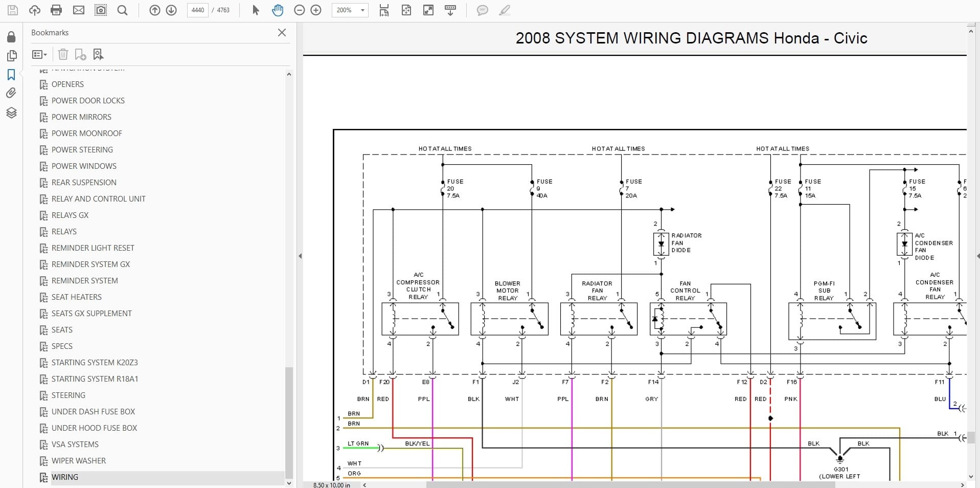The height and width of the screenshot is (488, 980).
Task: Open the RELAYS bookmark
Action: 64,231
